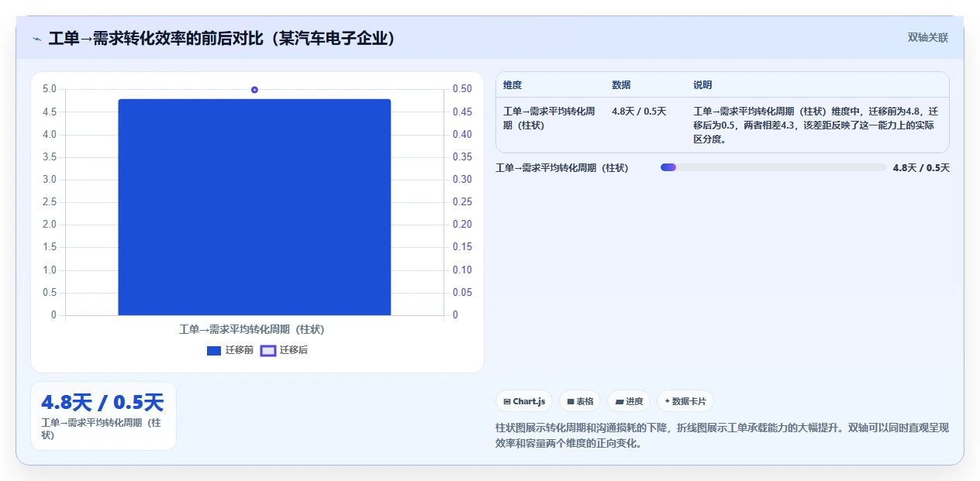This screenshot has width=980, height=481.
Task: Toggle the 迁移后 legend item
Action: tap(284, 350)
